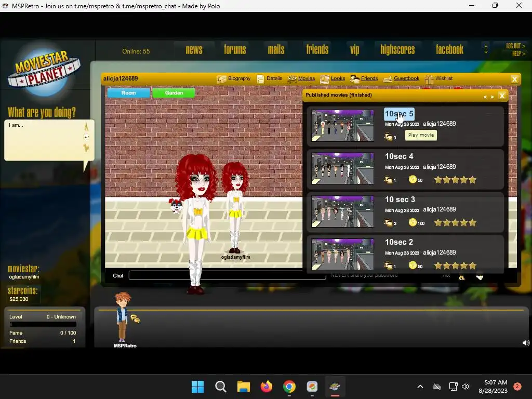Toggle the game sound speaker icon
Image resolution: width=532 pixels, height=399 pixels.
(x=526, y=343)
